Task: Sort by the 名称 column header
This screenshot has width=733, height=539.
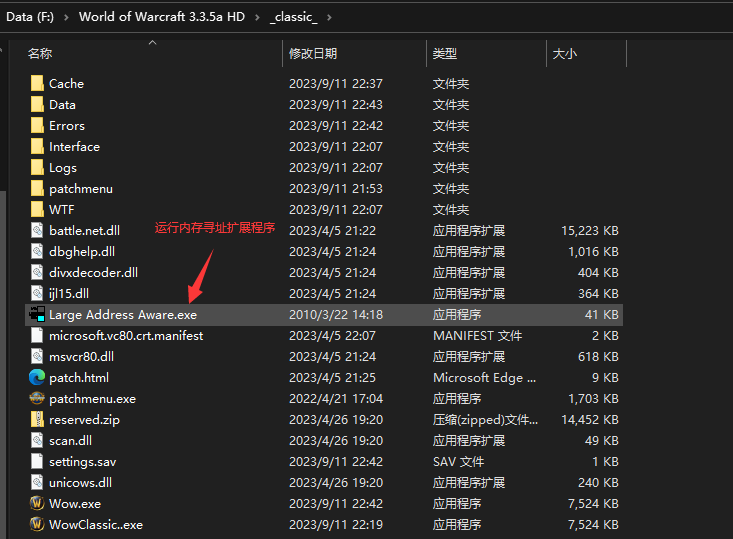Action: (40, 54)
